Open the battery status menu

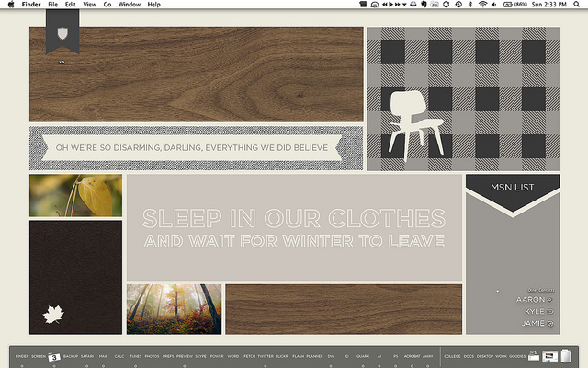[x=514, y=4]
